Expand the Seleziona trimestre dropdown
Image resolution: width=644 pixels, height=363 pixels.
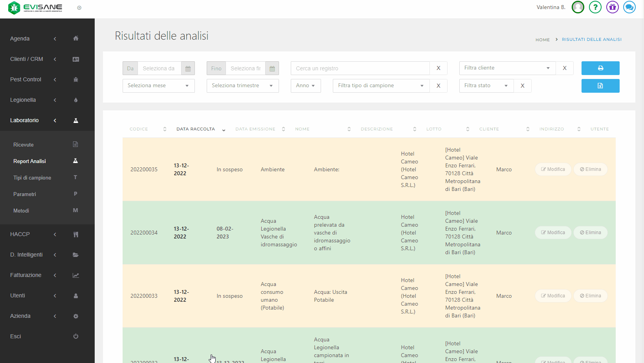242,86
